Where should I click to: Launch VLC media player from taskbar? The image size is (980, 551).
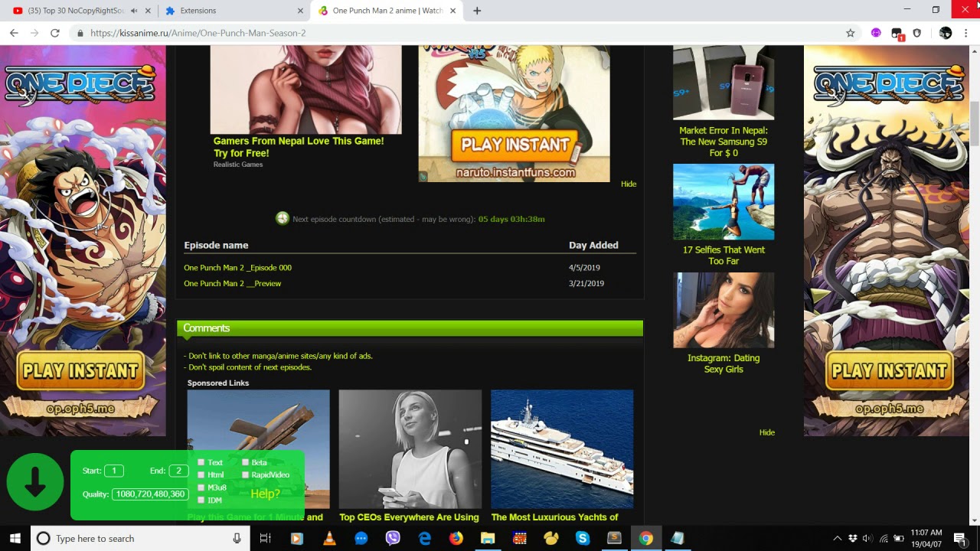coord(329,538)
